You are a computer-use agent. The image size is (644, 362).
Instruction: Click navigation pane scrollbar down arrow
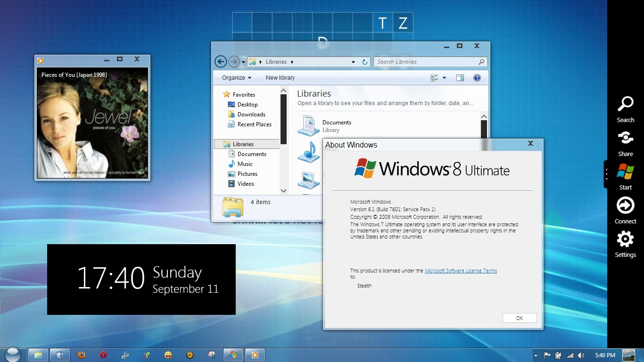pos(283,190)
